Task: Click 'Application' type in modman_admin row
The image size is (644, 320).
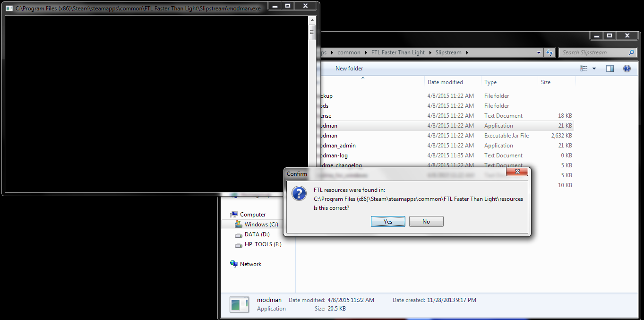Action: 498,146
